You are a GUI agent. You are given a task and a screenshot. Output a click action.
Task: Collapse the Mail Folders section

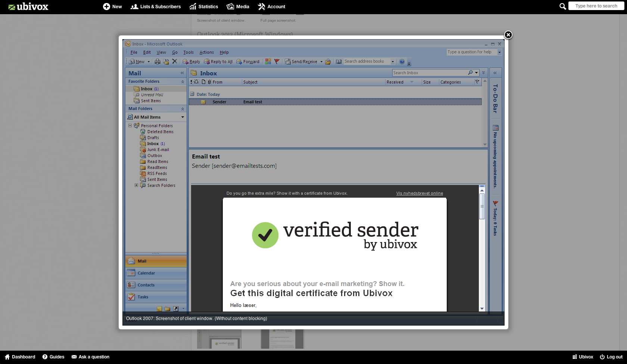click(x=183, y=109)
